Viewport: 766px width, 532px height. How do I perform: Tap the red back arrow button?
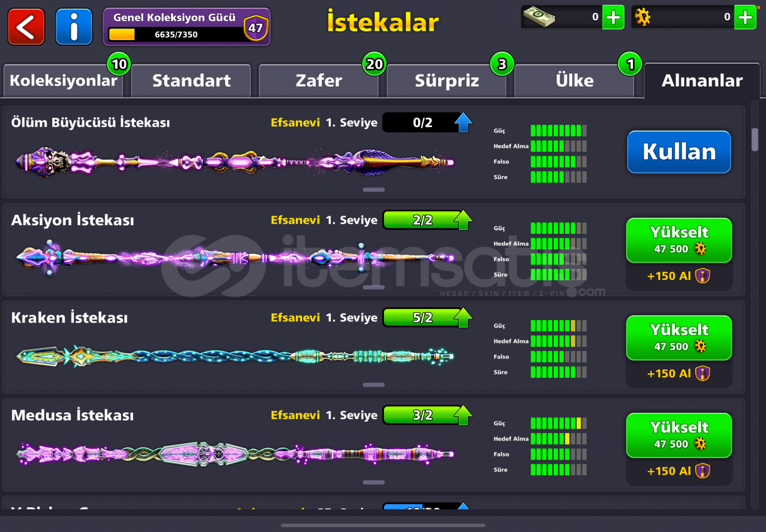26,27
